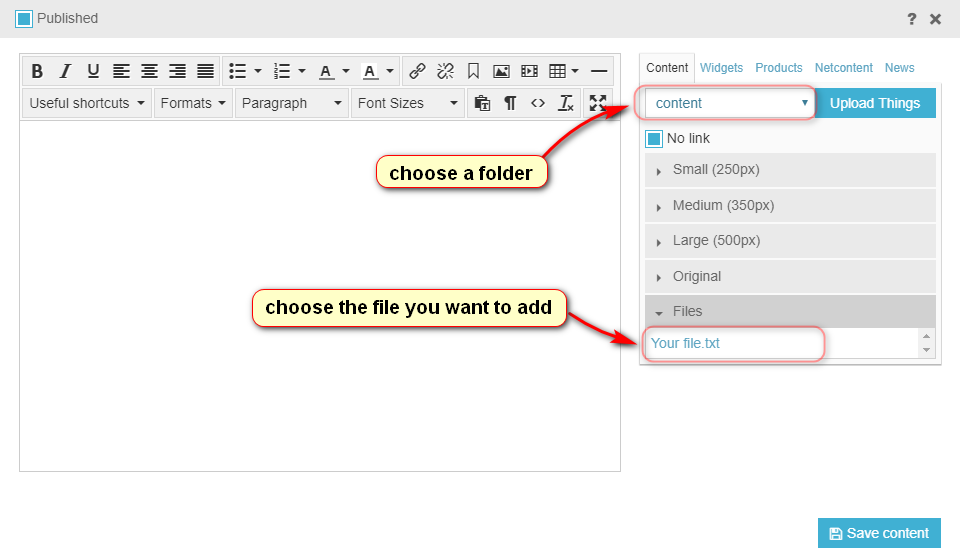Clear formatting from selection
The width and height of the screenshot is (960, 557).
566,103
